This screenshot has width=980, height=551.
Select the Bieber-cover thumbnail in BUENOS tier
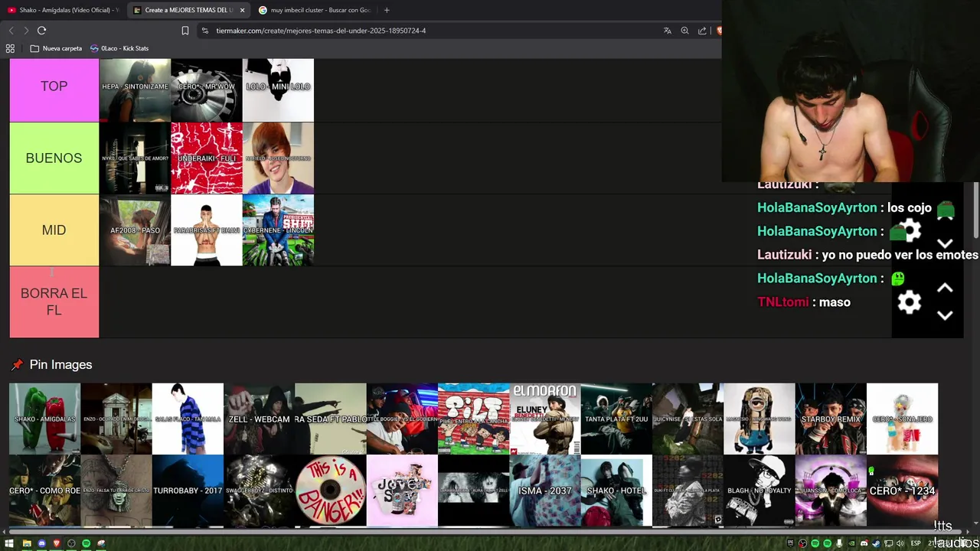click(278, 158)
